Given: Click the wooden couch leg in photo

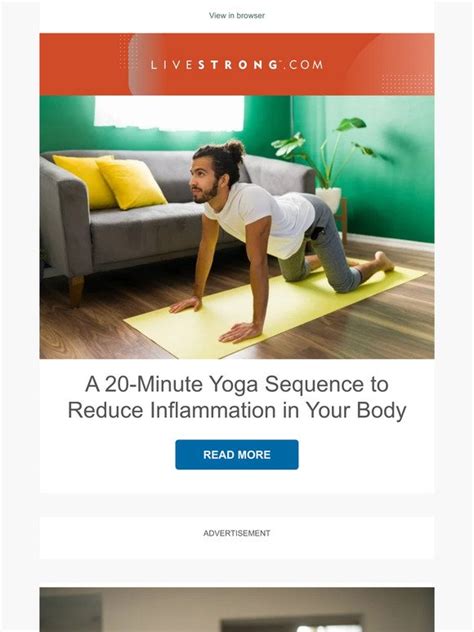Looking at the screenshot, I should click(76, 290).
